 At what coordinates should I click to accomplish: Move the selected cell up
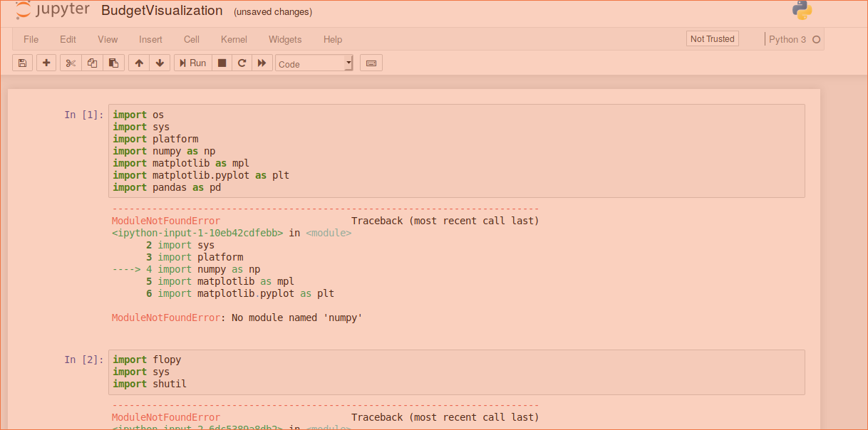(139, 63)
